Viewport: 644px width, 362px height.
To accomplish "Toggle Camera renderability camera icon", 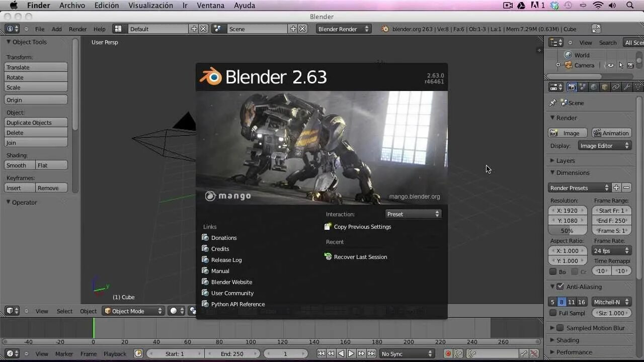I will point(630,65).
